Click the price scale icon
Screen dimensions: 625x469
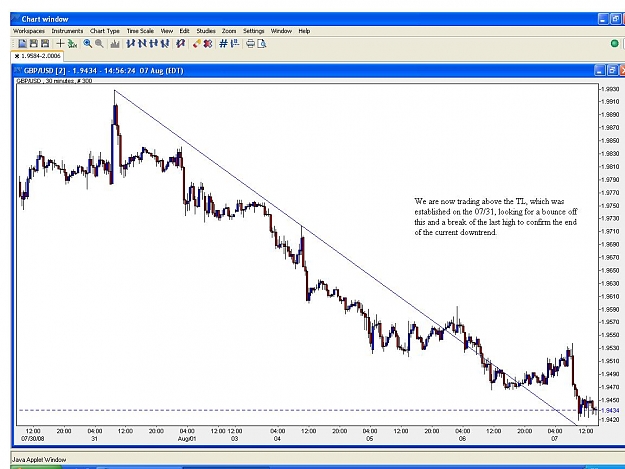tap(235, 44)
